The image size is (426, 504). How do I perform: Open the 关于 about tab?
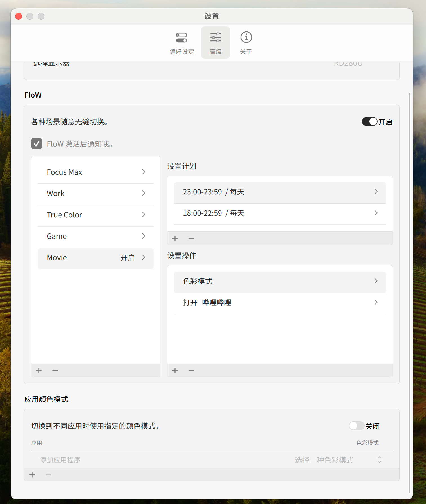tap(246, 43)
